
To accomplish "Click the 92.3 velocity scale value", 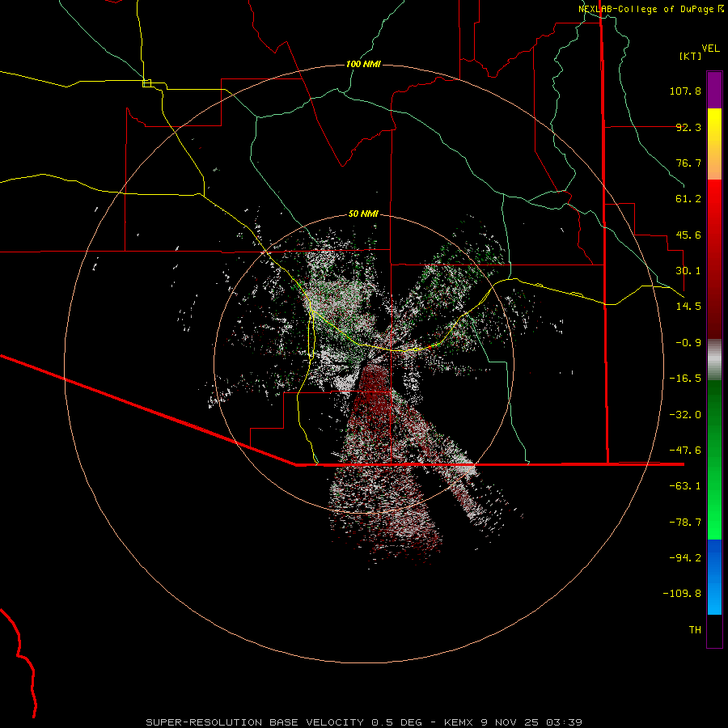I will coord(688,127).
